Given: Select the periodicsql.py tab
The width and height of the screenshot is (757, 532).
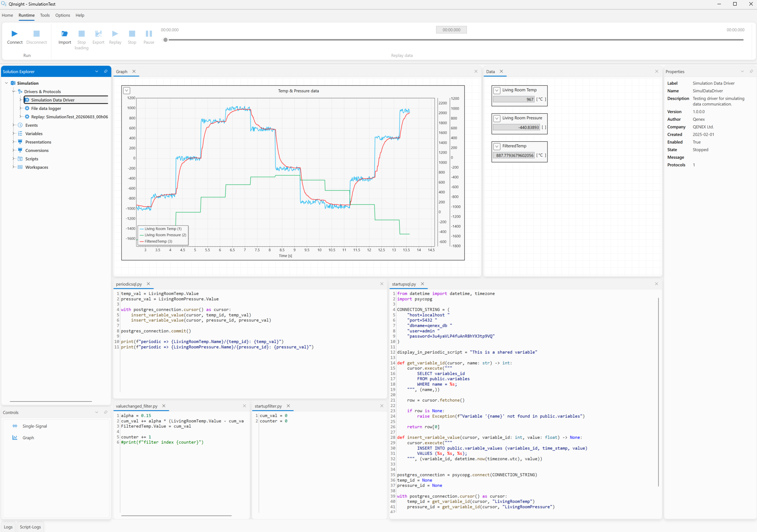Looking at the screenshot, I should pyautogui.click(x=129, y=284).
